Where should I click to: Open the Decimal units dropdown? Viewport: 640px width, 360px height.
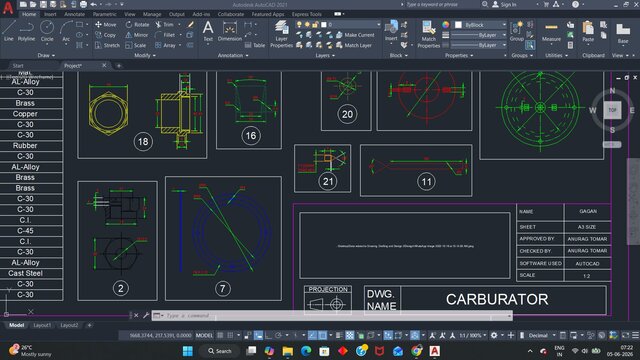point(541,336)
